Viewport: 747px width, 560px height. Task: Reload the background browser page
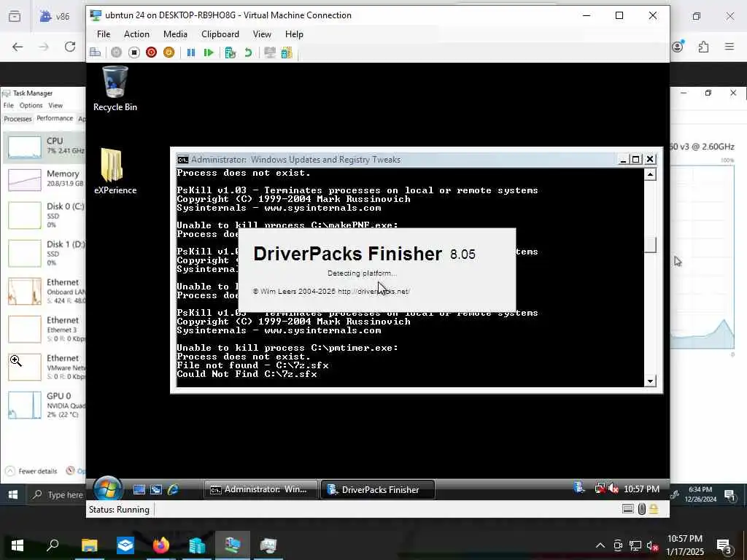[70, 47]
